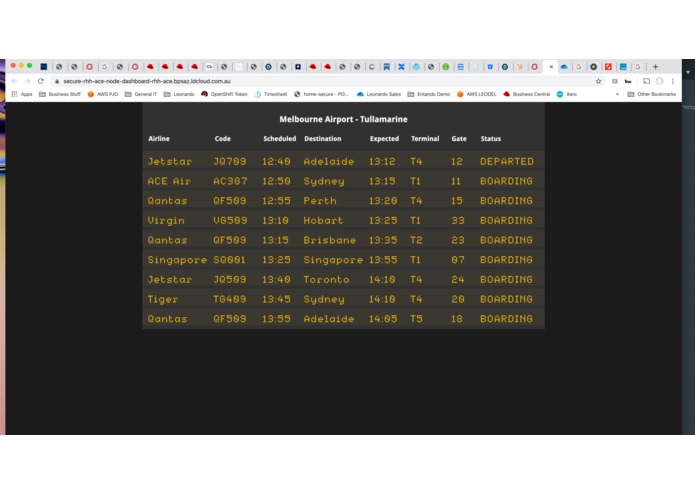Screen dimensions: 695x494
Task: Click the Toronto destination cell
Action: tap(326, 280)
